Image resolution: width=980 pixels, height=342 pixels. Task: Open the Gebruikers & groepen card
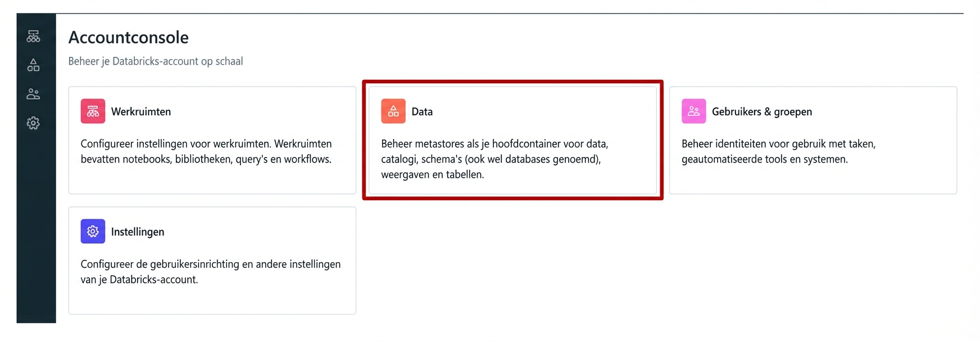[813, 140]
